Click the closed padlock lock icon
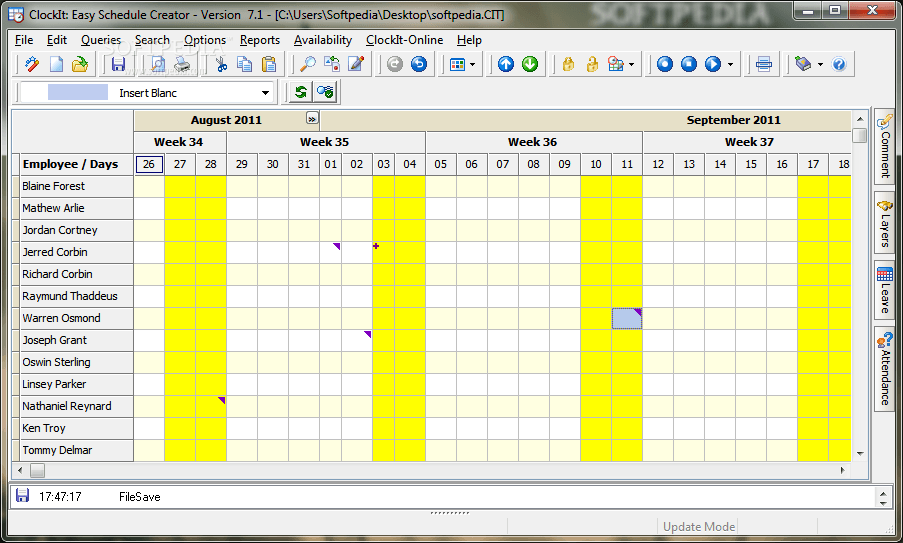Viewport: 903px width, 543px height. coord(568,64)
